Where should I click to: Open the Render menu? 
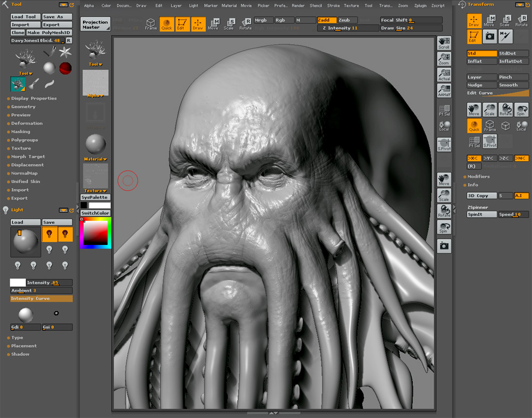pos(298,6)
